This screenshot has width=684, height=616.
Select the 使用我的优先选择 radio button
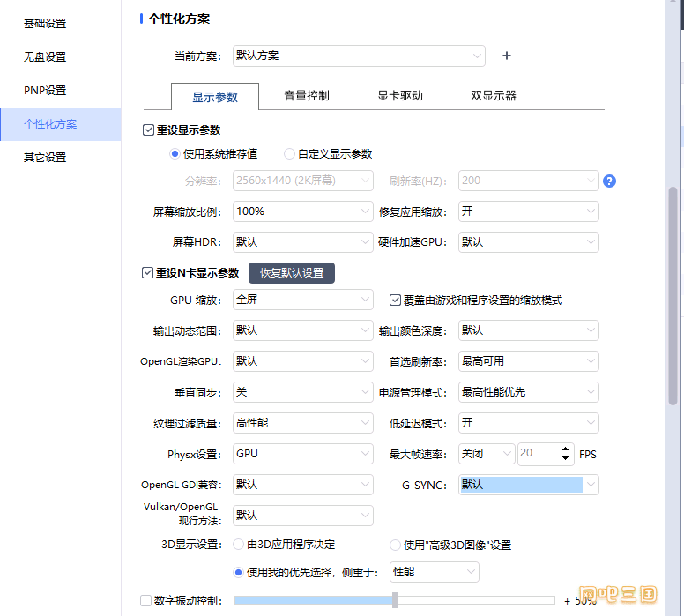(x=238, y=572)
